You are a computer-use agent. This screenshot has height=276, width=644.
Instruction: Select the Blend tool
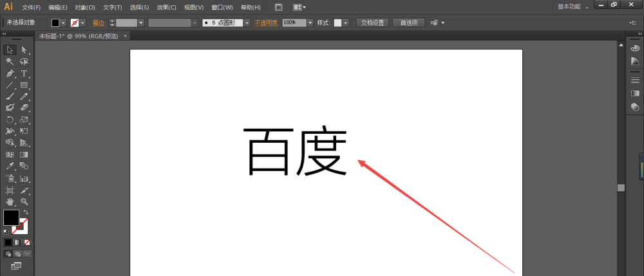coord(24,166)
